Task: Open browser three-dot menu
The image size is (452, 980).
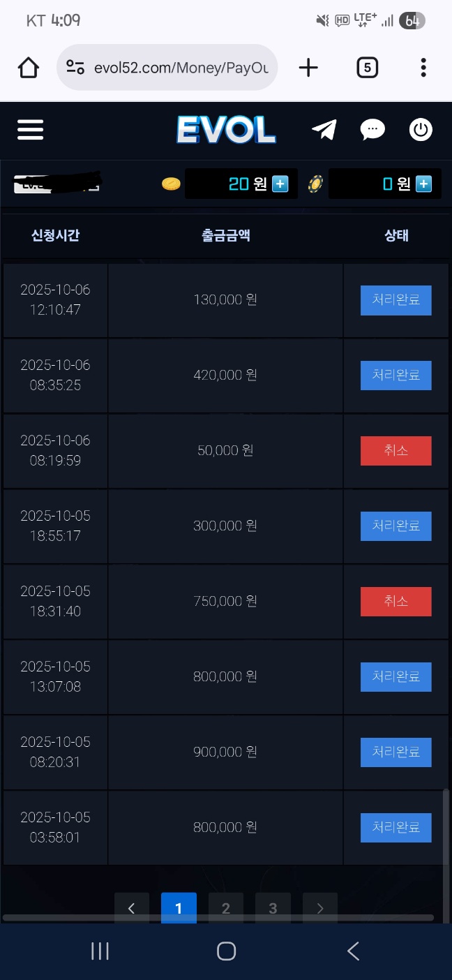Action: 423,68
